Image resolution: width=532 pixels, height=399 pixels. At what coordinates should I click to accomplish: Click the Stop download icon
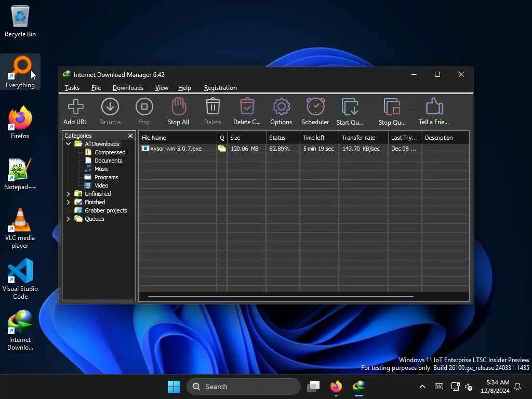click(144, 107)
